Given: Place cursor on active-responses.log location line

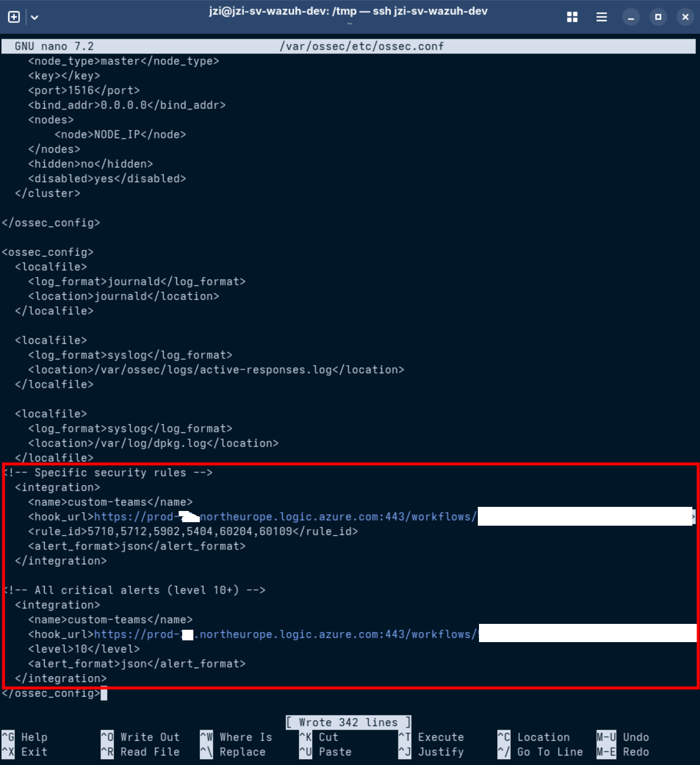Looking at the screenshot, I should click(x=216, y=370).
